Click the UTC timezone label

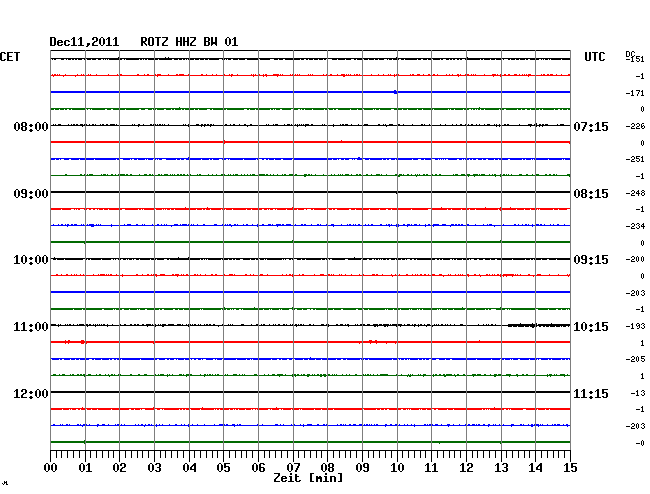tap(594, 57)
